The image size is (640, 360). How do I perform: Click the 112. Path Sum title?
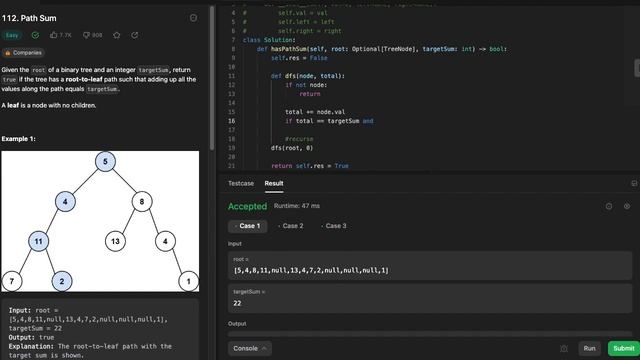[x=29, y=18]
